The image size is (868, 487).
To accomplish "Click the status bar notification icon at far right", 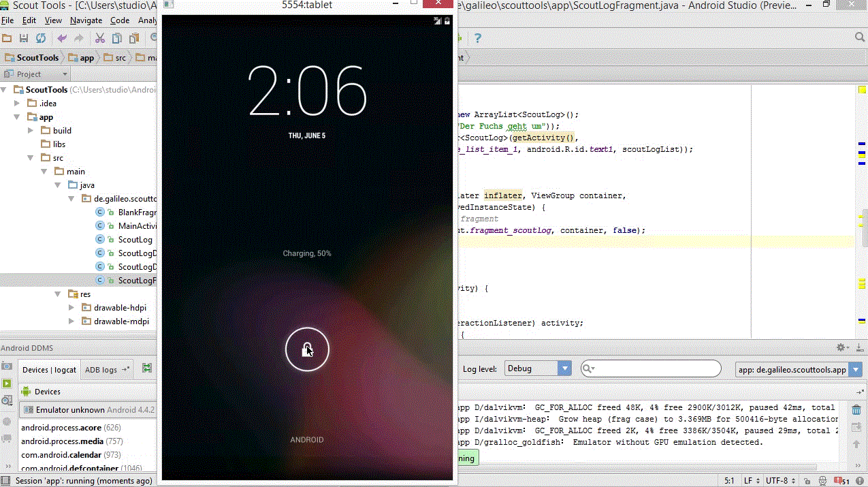I will [860, 481].
